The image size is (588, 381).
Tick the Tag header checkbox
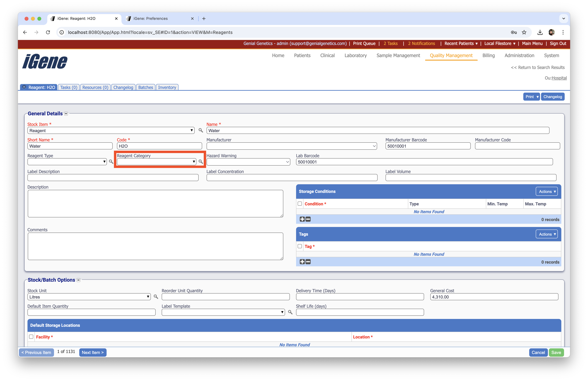point(300,246)
